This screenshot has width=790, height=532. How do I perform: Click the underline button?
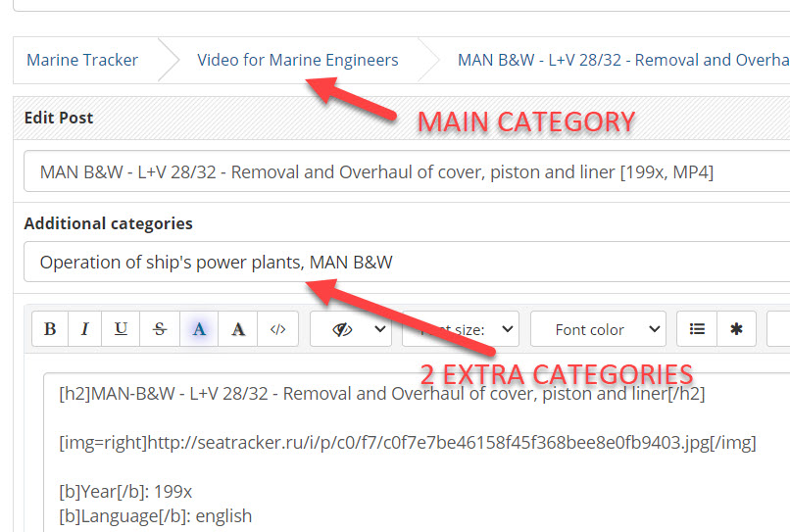tap(121, 330)
